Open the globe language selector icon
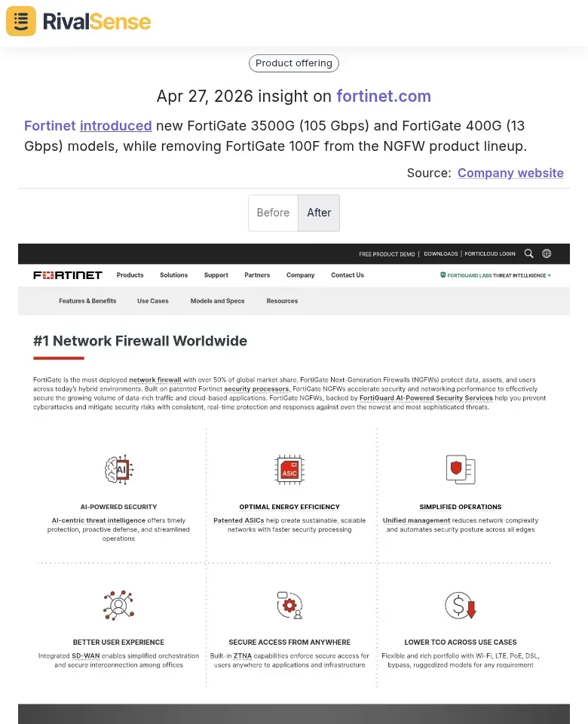 (547, 253)
